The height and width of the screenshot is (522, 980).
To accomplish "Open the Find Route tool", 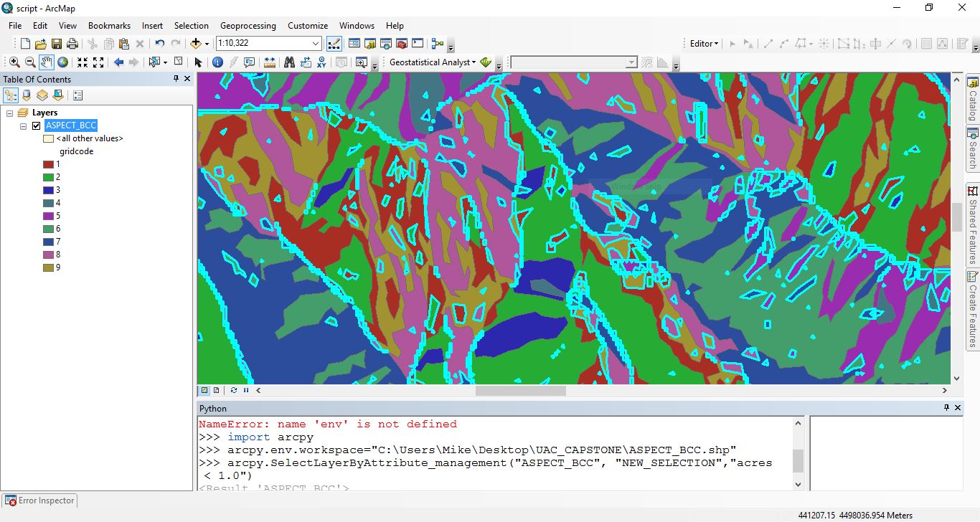I will pyautogui.click(x=305, y=62).
